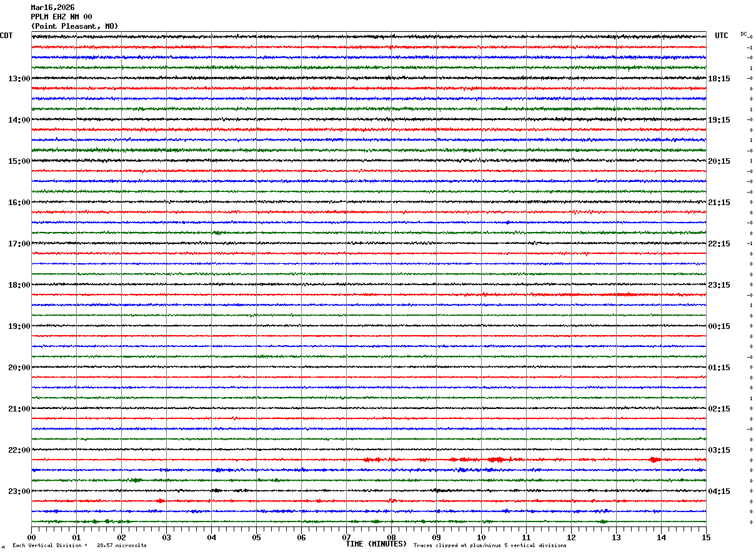Click minute 04 on the time axis
Image resolution: width=756 pixels, height=554 pixels.
(211, 537)
